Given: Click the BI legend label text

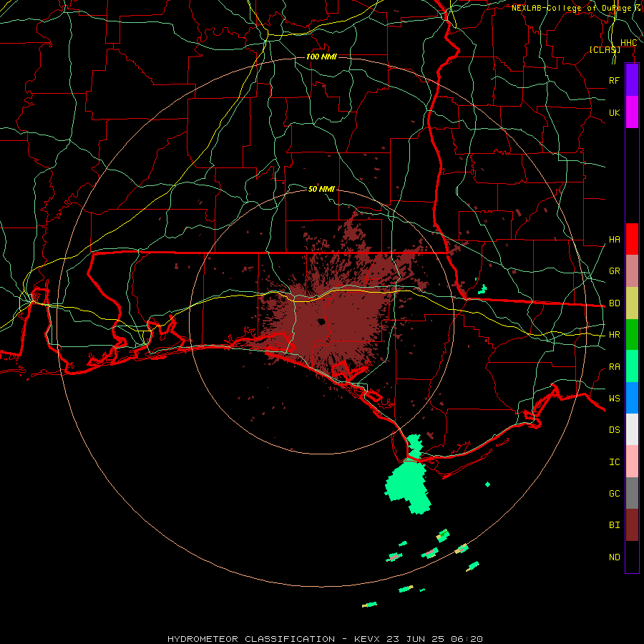Looking at the screenshot, I should pos(615,525).
